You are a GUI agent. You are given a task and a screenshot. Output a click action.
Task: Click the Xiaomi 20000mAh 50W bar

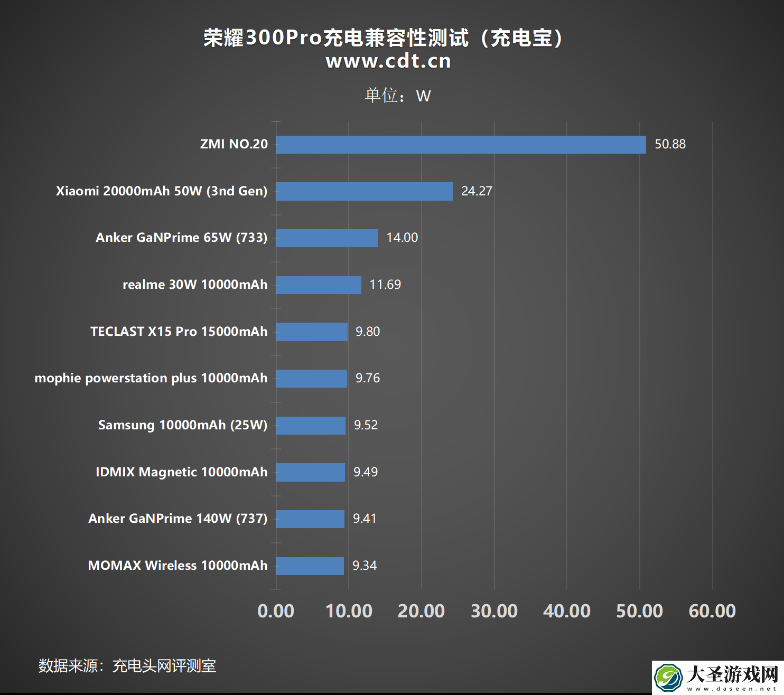tap(365, 191)
